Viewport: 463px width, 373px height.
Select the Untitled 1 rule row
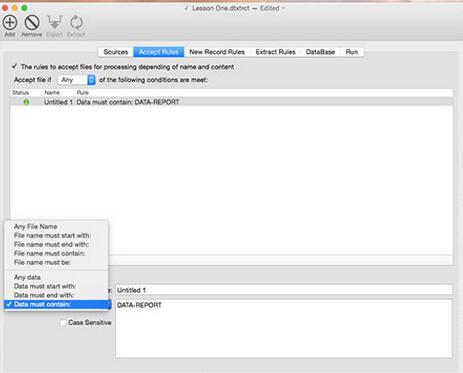click(x=231, y=102)
